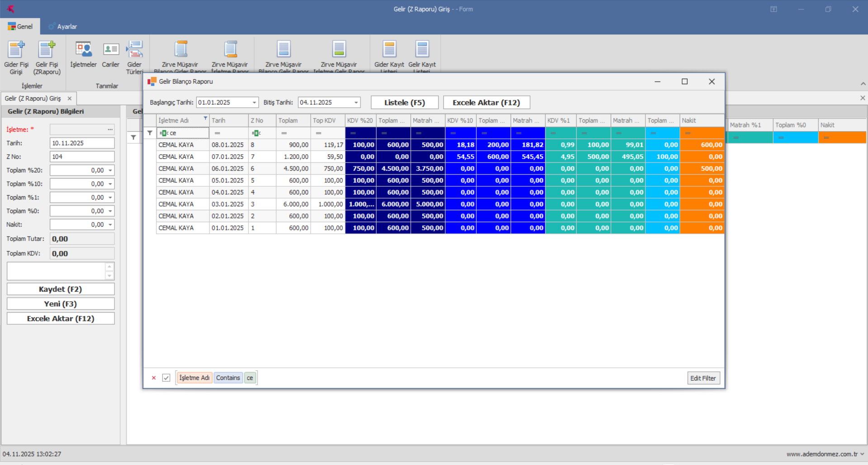Image resolution: width=868 pixels, height=465 pixels.
Task: Open the Toplam %20 field dropdown
Action: tap(110, 171)
